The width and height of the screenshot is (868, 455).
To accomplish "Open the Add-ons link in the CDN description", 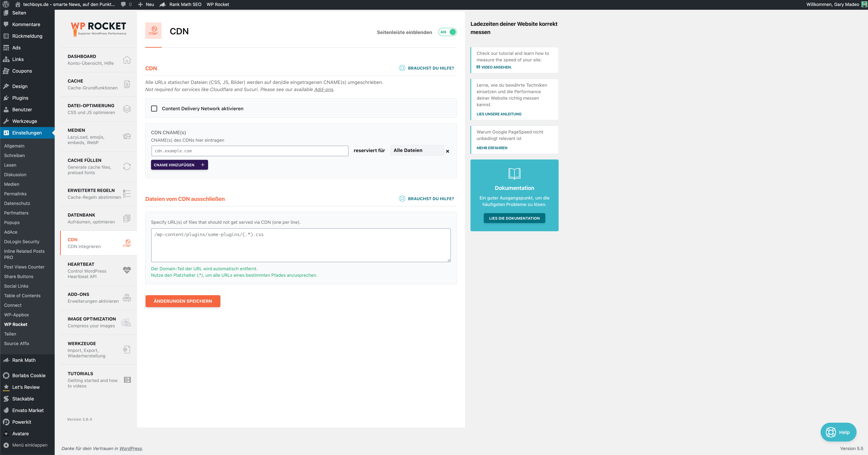I will coord(324,89).
